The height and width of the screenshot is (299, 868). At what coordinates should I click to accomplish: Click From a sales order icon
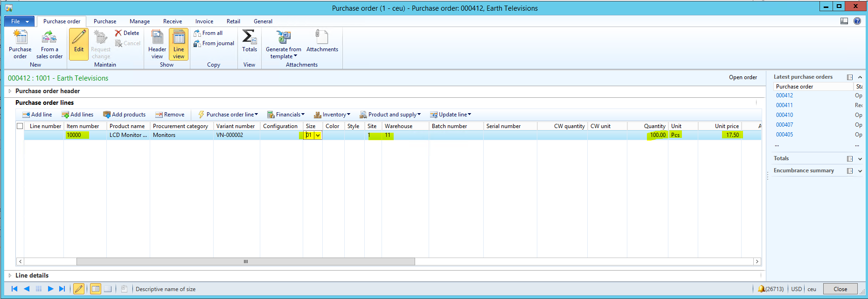(x=49, y=38)
